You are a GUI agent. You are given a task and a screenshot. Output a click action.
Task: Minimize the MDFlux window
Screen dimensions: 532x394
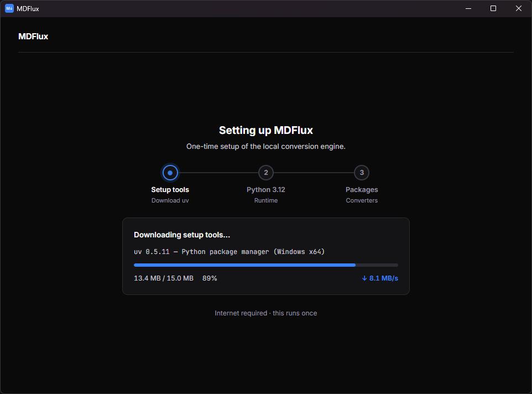coord(468,8)
